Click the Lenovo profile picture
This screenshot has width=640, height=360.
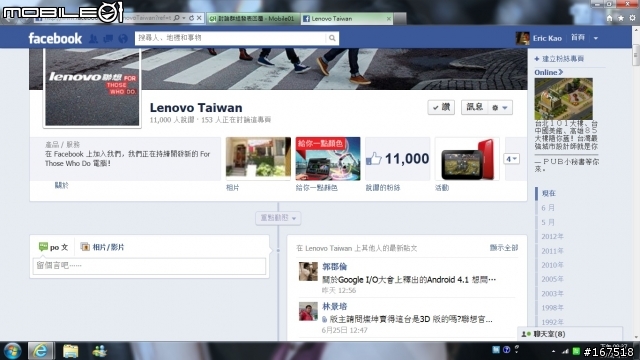[x=92, y=87]
